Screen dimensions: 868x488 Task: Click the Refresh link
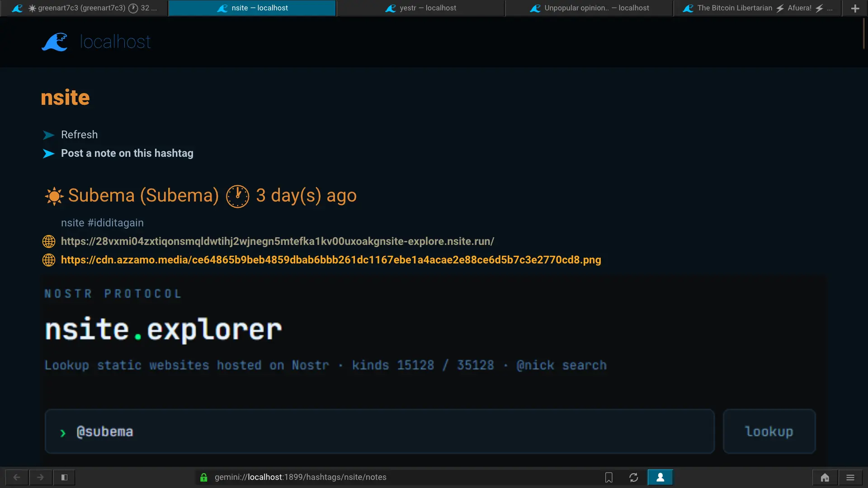pyautogui.click(x=79, y=135)
